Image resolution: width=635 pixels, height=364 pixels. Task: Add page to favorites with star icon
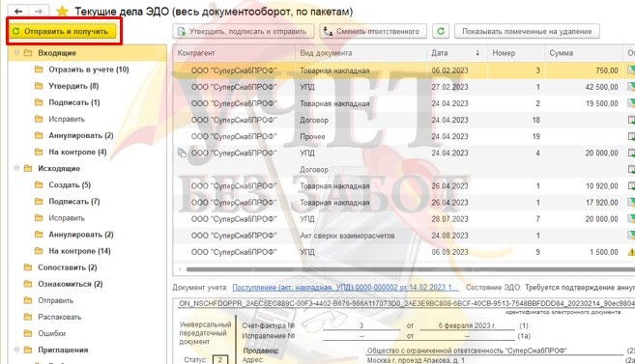[62, 12]
